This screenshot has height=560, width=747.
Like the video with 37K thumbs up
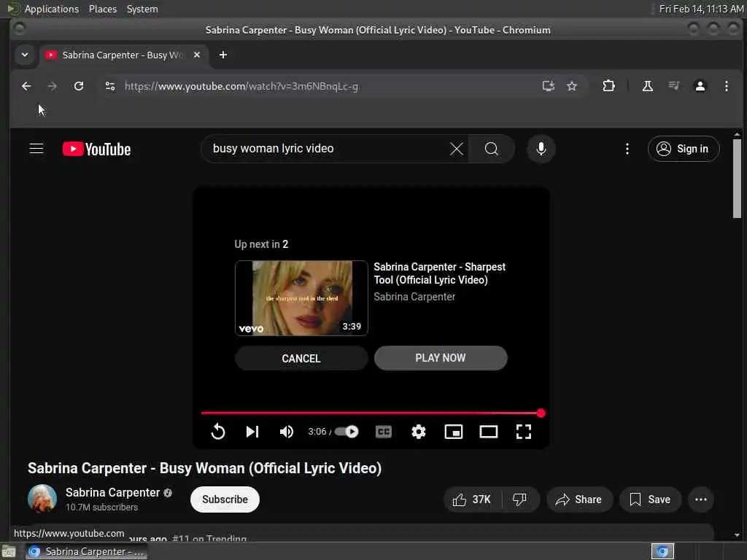(x=472, y=499)
